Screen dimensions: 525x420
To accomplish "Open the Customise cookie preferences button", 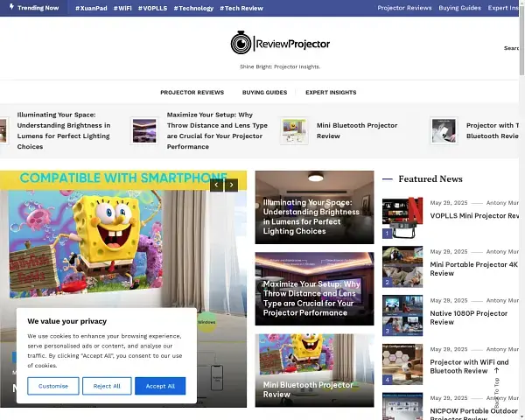I will point(53,386).
